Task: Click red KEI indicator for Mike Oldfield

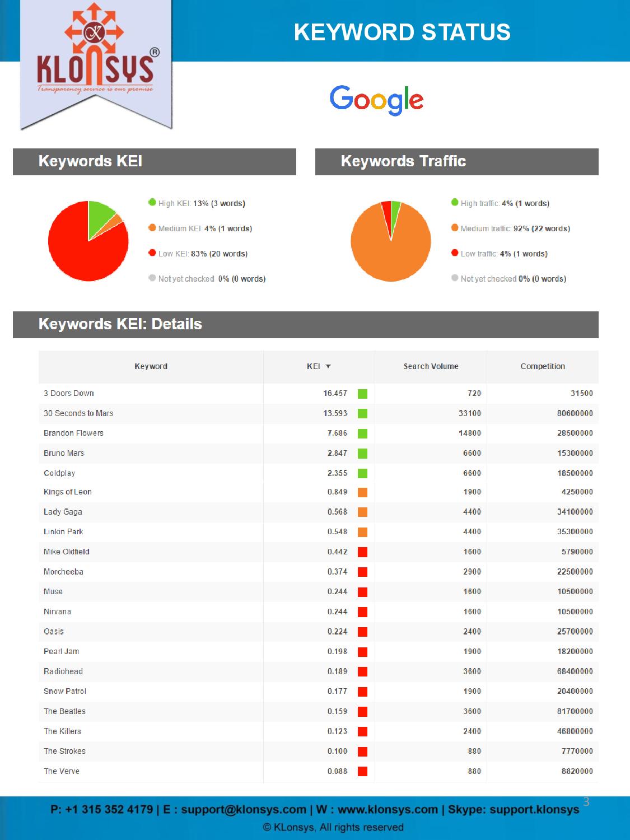Action: coord(362,552)
